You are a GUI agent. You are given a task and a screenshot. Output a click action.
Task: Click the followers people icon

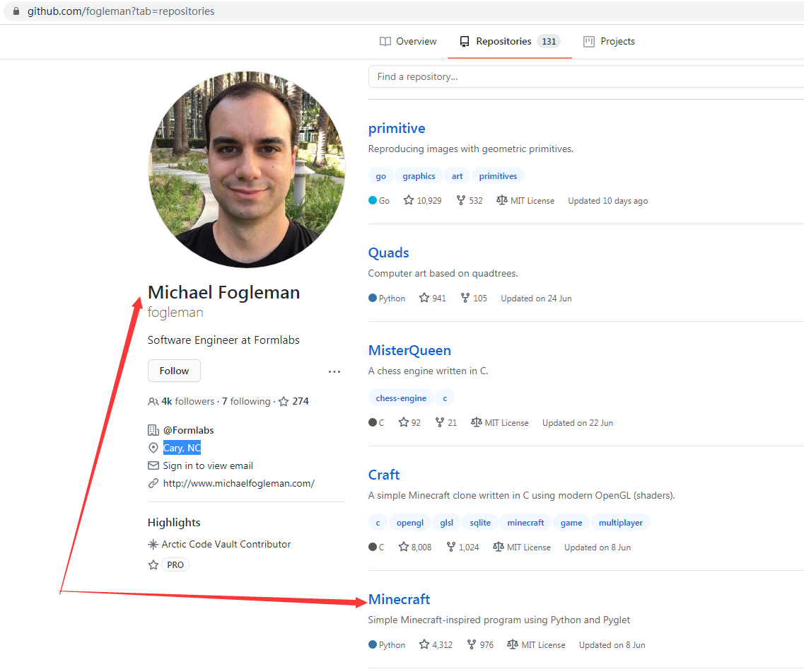153,402
